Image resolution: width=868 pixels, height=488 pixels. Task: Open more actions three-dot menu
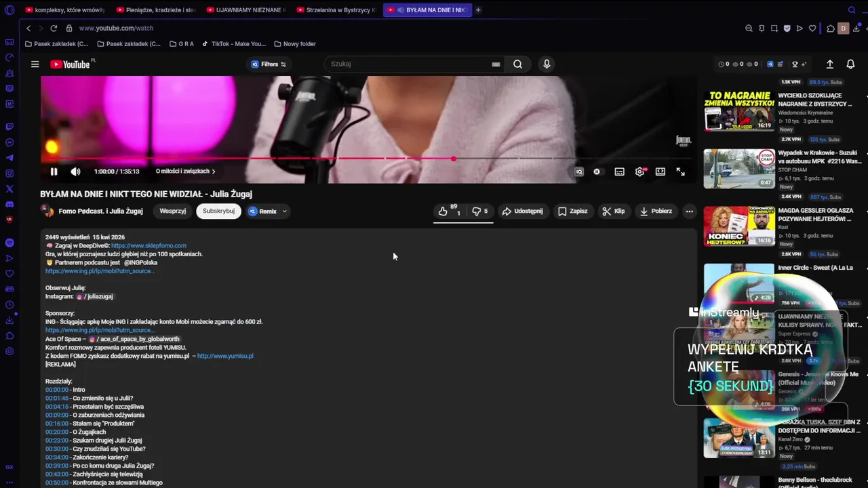(689, 211)
